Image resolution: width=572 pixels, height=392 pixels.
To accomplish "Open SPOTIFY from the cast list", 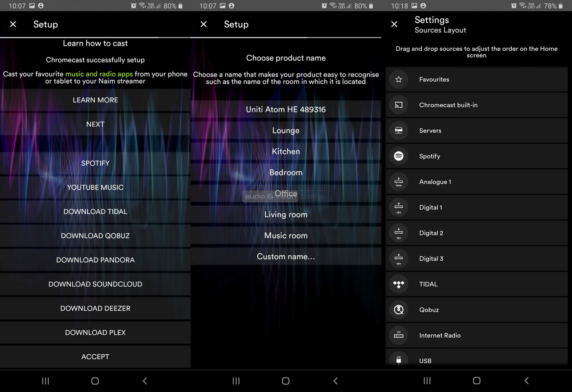I will [95, 163].
